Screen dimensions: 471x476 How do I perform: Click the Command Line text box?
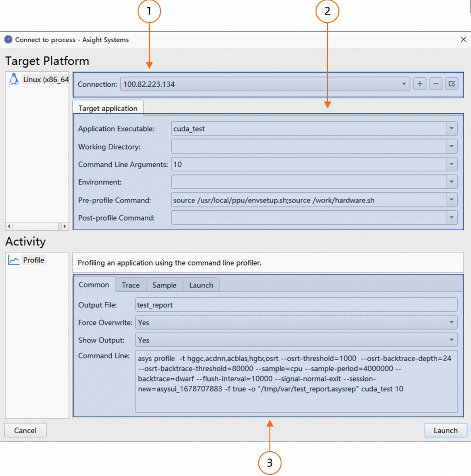tap(297, 382)
